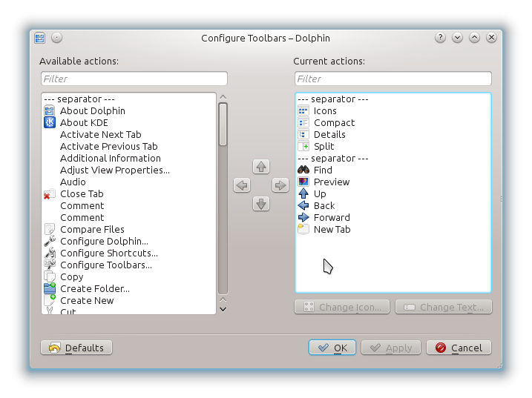The height and width of the screenshot is (398, 532).
Task: Click the Configure Toolbars icon in list
Action: (x=50, y=265)
